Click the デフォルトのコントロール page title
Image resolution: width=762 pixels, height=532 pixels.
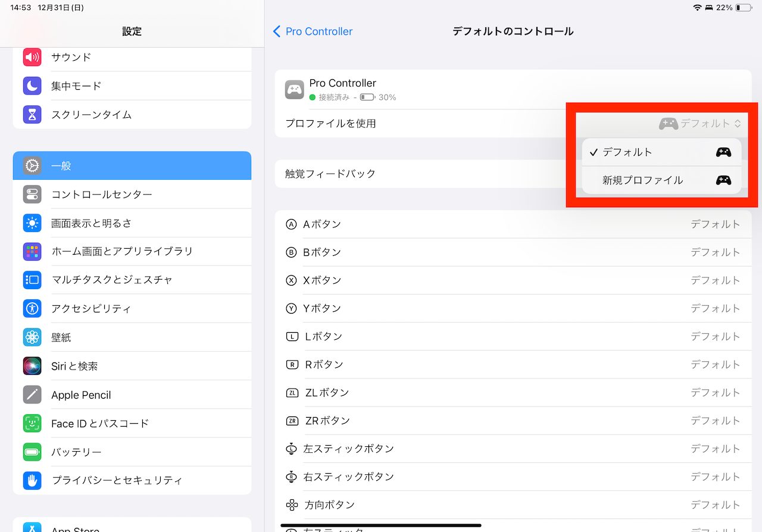[x=513, y=32]
